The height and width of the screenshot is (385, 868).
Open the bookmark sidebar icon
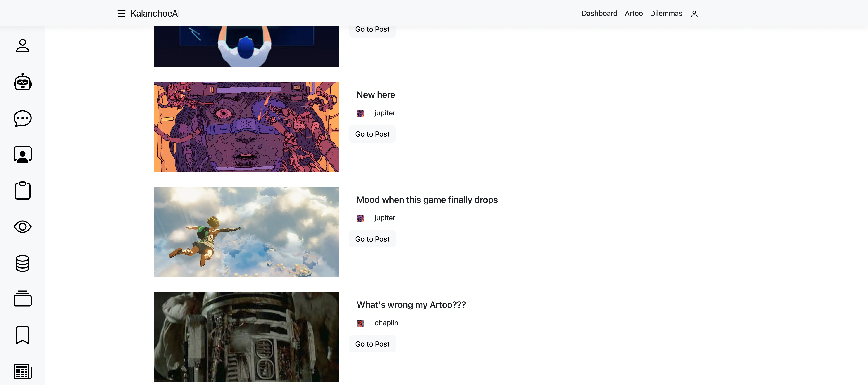pos(23,335)
